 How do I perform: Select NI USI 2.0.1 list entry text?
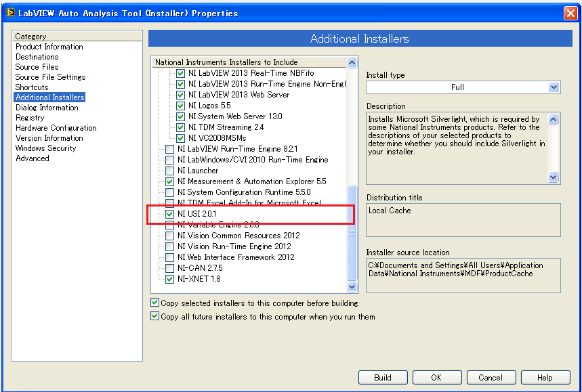pyautogui.click(x=196, y=214)
